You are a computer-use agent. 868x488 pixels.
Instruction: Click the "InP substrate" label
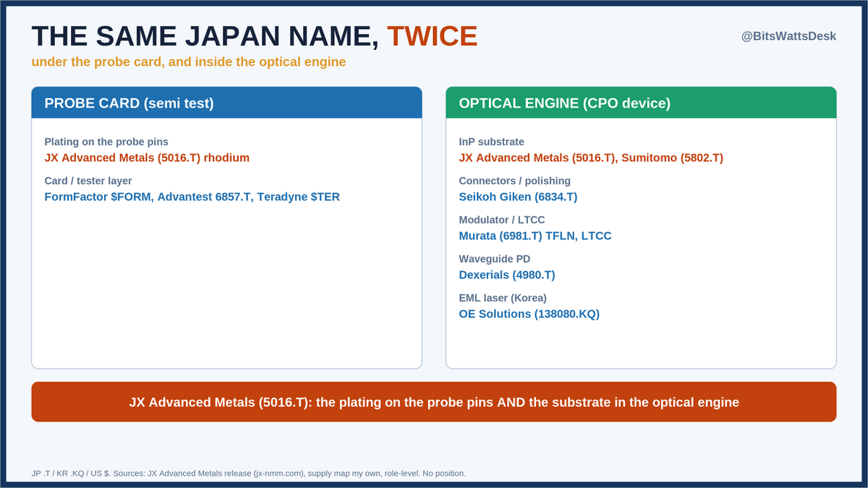pyautogui.click(x=492, y=142)
